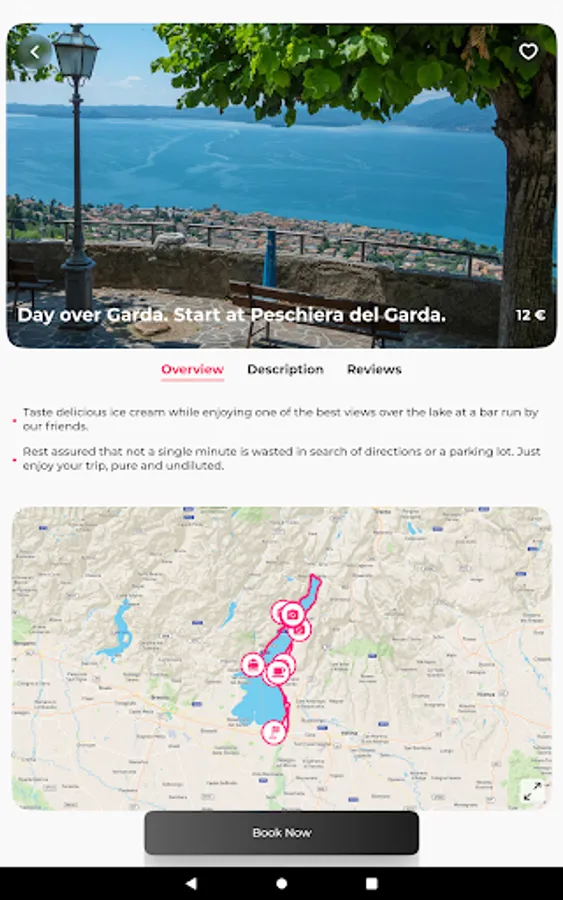
Task: Tap Lake Iseo on the map
Action: point(119,629)
